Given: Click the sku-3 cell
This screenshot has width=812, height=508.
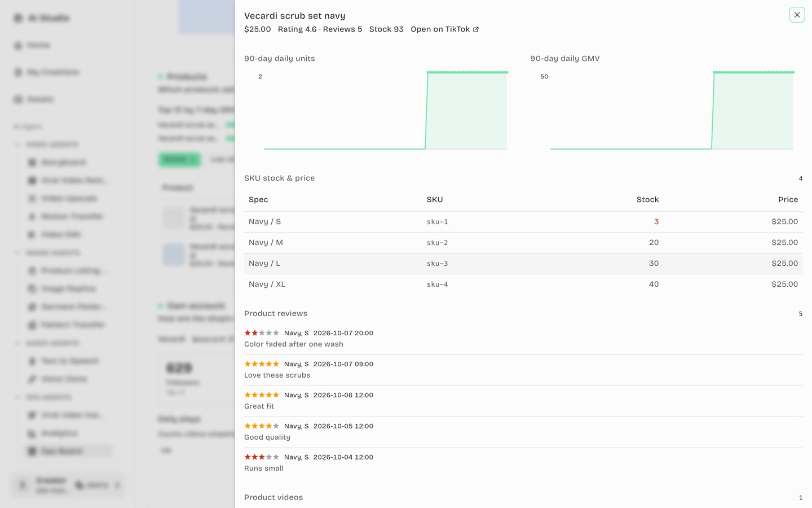Looking at the screenshot, I should coord(438,264).
